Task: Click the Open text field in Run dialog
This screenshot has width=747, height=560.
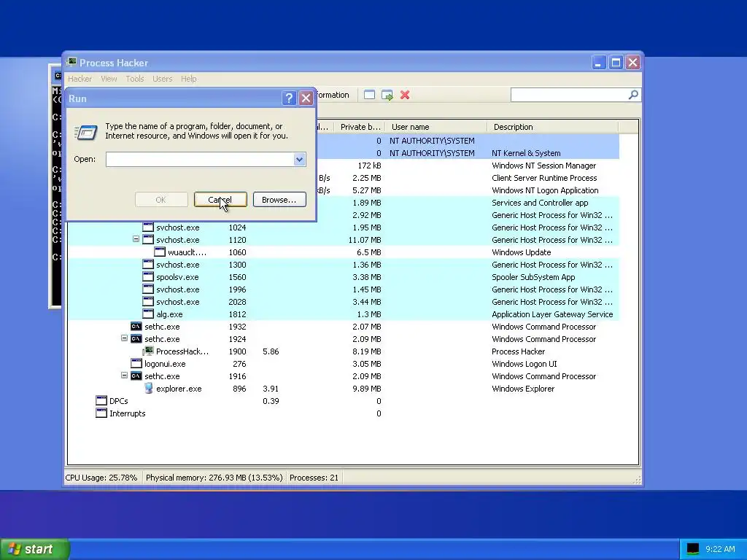Action: coord(200,160)
